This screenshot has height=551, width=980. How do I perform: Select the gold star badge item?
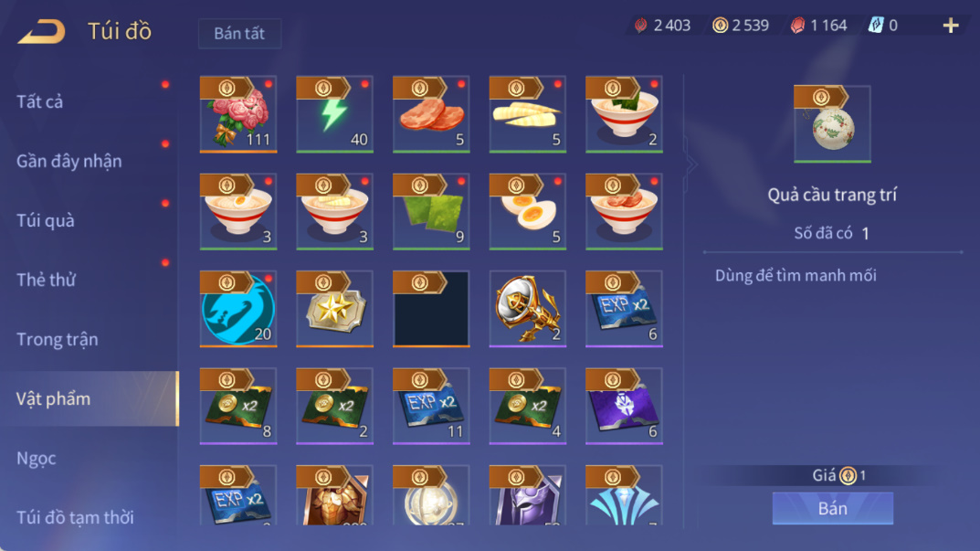(334, 309)
